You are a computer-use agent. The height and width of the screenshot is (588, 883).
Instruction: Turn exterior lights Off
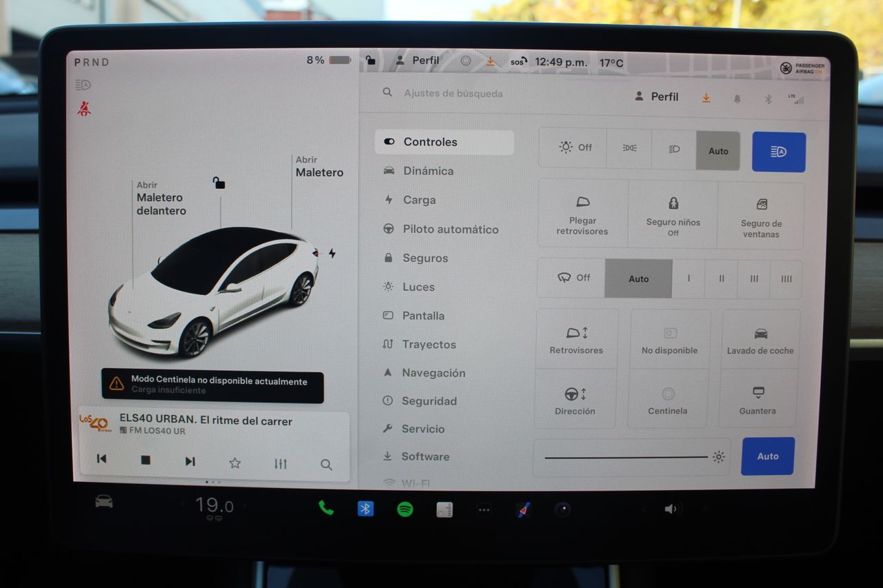(x=573, y=148)
